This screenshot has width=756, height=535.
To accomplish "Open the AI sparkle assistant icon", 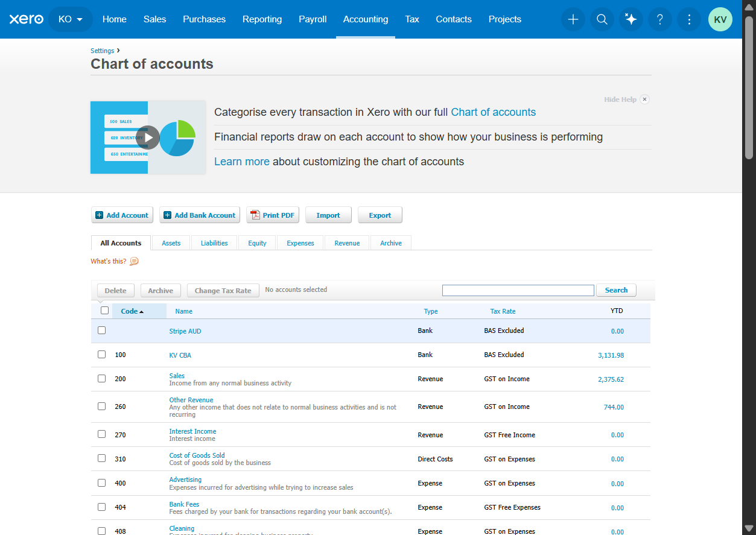I will tap(631, 19).
